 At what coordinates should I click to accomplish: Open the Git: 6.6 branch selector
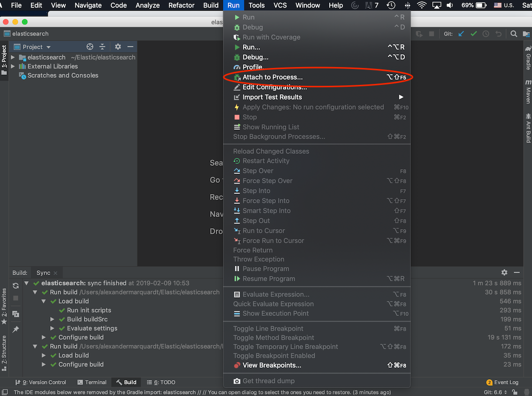(495, 392)
